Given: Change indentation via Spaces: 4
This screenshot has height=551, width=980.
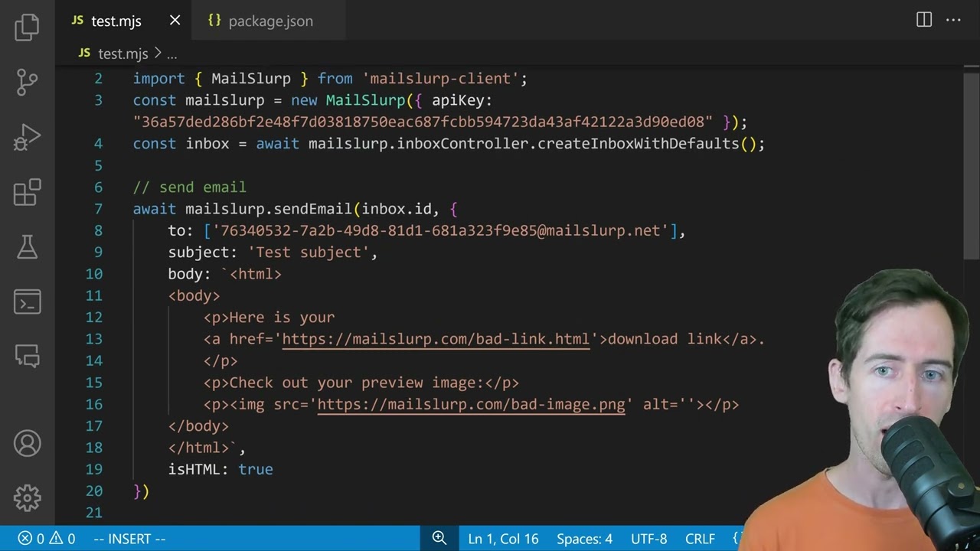Looking at the screenshot, I should 584,539.
